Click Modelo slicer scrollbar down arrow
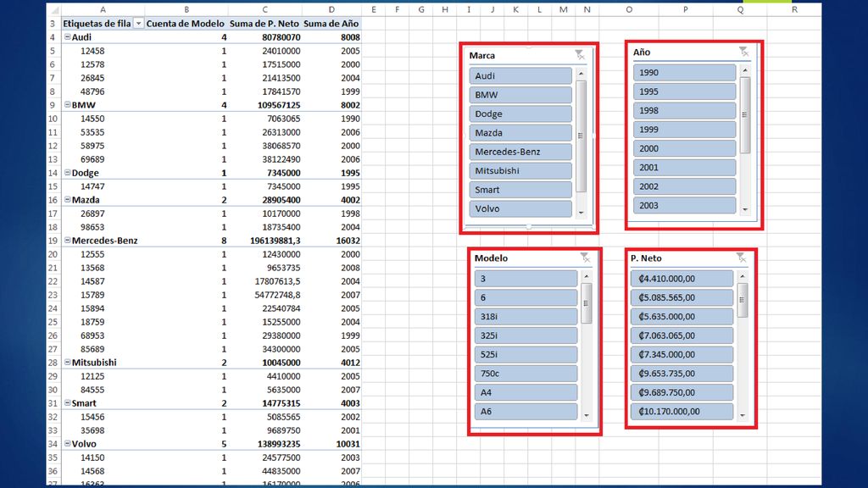The image size is (868, 488). [587, 415]
